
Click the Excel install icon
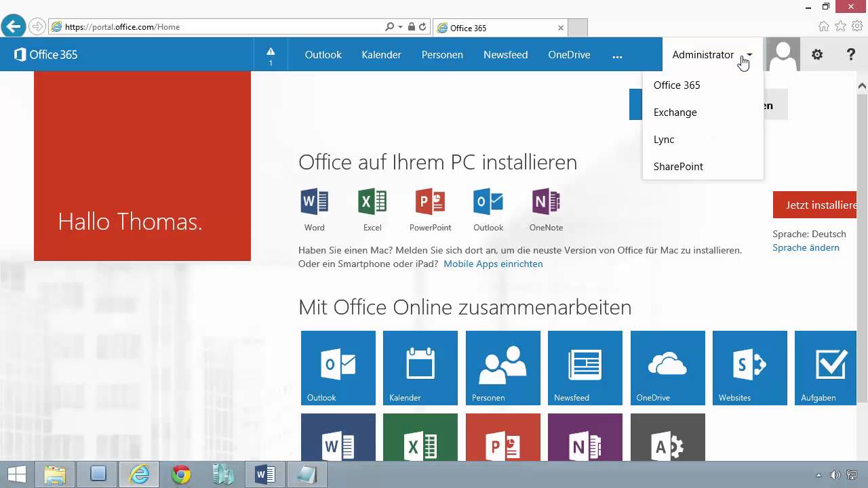(372, 202)
